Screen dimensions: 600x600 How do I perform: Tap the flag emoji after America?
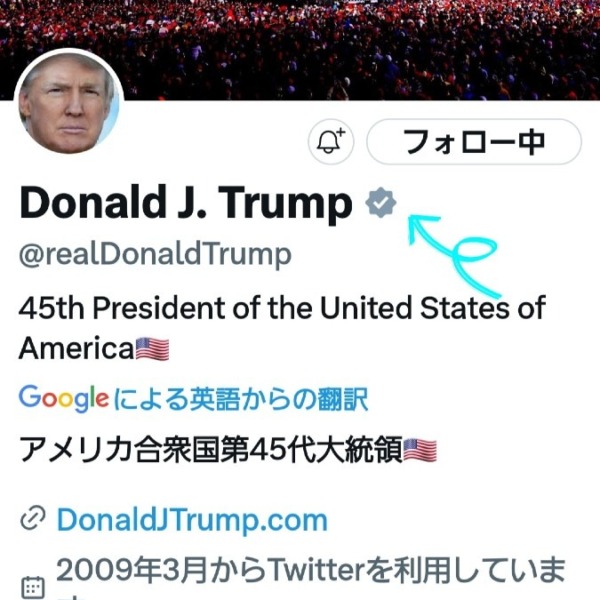pos(153,349)
